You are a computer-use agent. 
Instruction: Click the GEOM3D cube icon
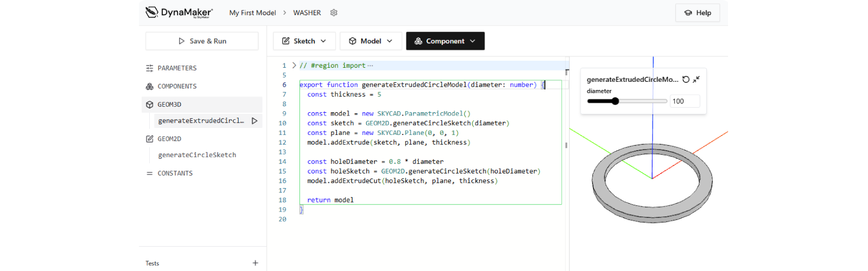point(150,105)
